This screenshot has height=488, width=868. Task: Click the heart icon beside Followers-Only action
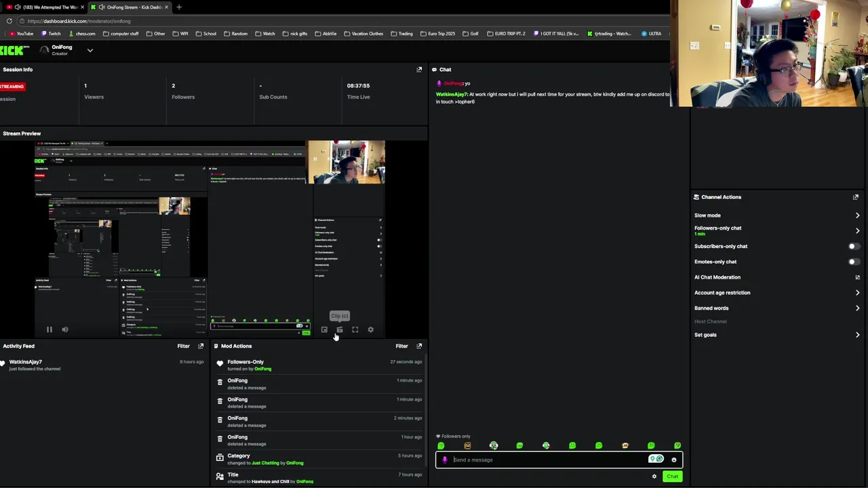coord(220,363)
